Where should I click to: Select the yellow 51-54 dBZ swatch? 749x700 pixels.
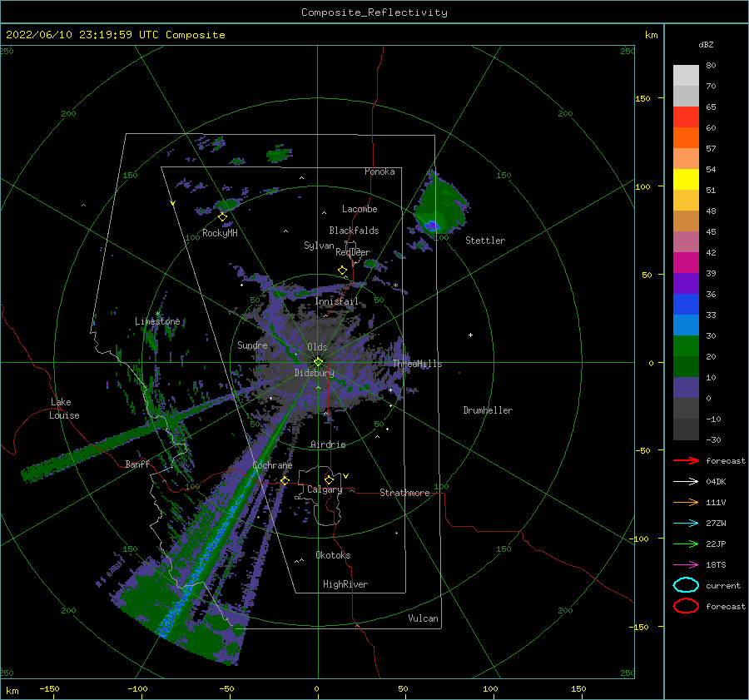pyautogui.click(x=686, y=180)
